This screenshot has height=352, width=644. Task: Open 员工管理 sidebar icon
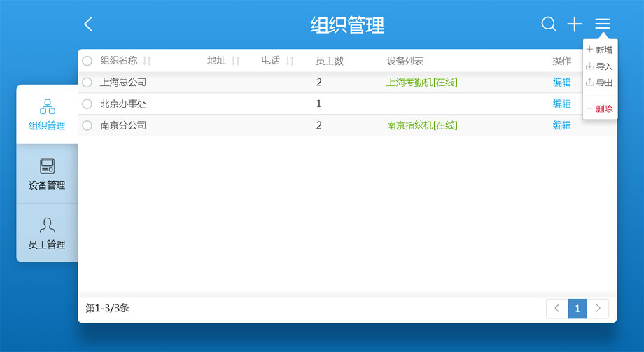[x=48, y=225]
